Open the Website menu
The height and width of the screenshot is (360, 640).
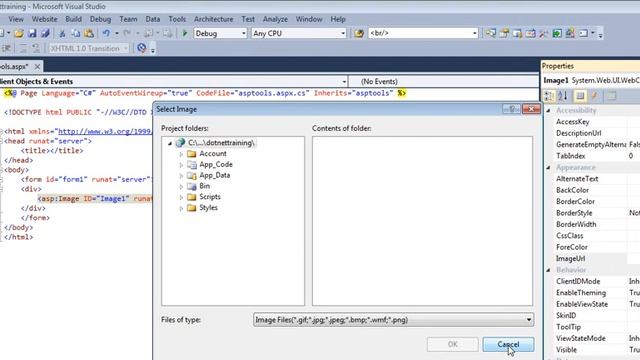point(44,19)
